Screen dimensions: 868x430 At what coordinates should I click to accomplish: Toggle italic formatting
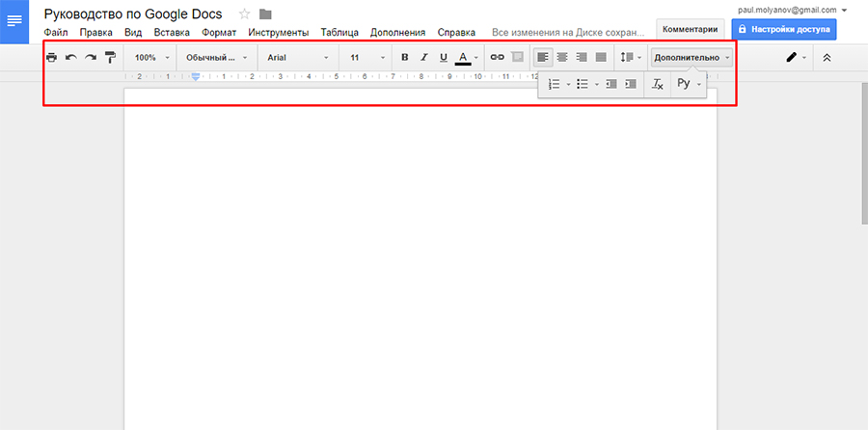pyautogui.click(x=423, y=58)
